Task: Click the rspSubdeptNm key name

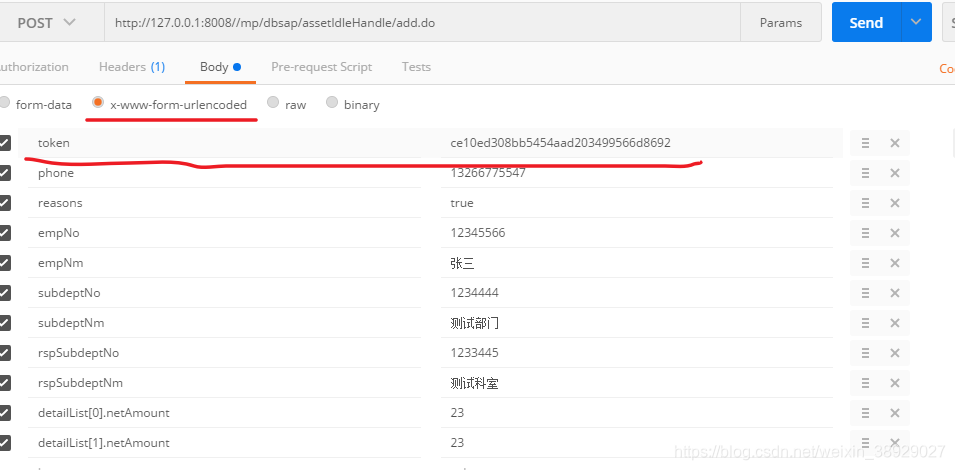Action: pos(80,383)
